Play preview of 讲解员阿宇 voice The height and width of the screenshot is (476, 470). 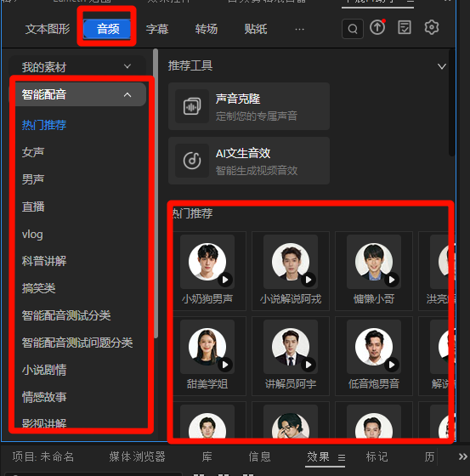(x=309, y=365)
